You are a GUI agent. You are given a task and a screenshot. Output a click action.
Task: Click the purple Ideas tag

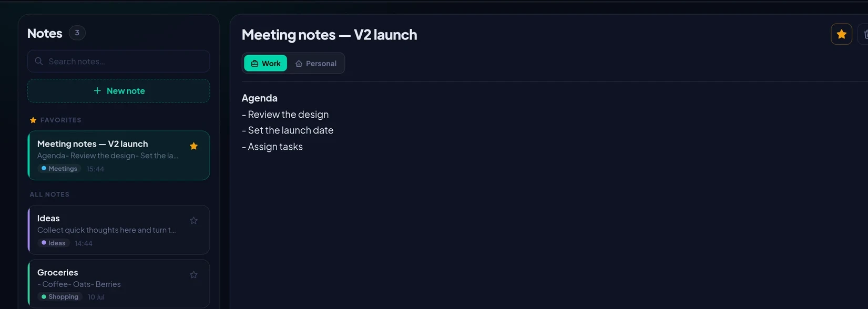tap(54, 243)
